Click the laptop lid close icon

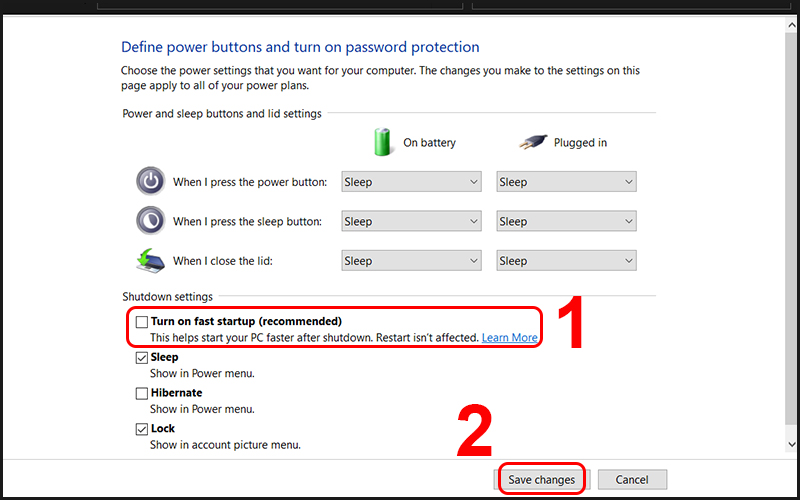pos(151,260)
